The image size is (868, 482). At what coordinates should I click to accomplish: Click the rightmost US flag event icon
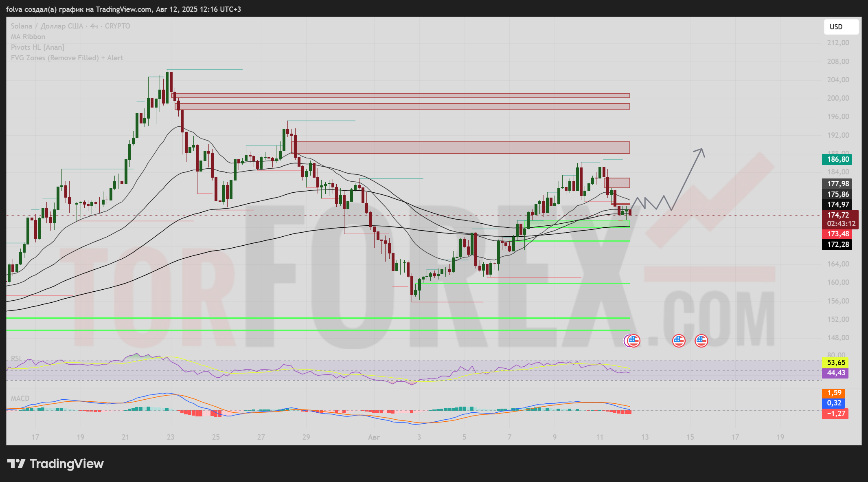(x=701, y=341)
